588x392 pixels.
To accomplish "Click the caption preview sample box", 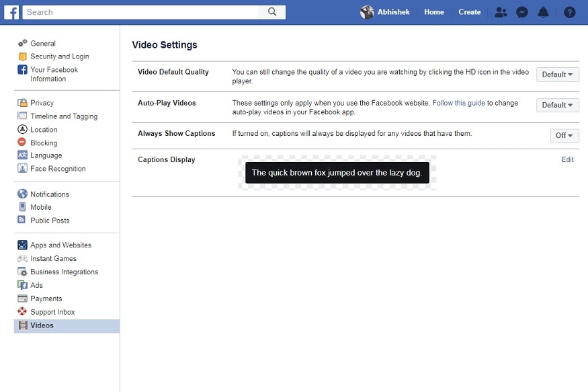I will coord(337,173).
